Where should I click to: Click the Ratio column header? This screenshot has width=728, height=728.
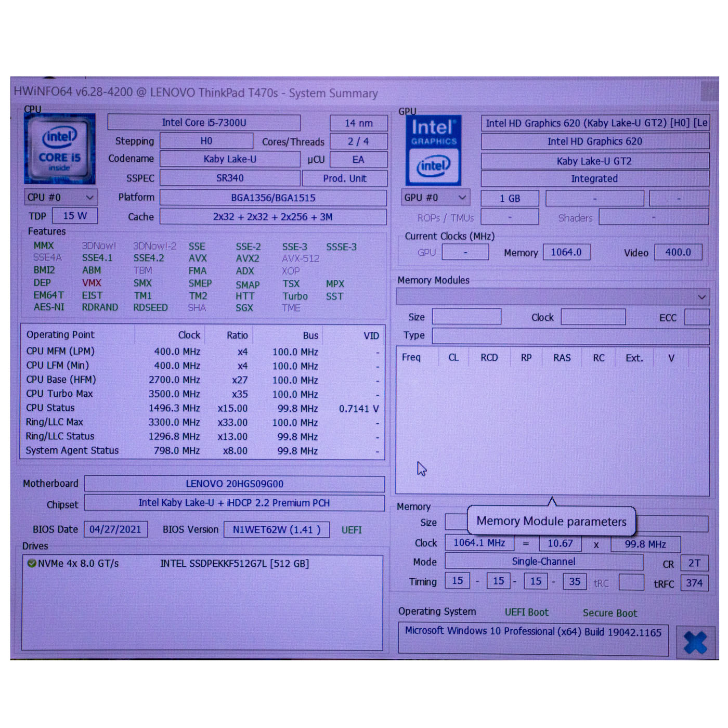pos(237,335)
